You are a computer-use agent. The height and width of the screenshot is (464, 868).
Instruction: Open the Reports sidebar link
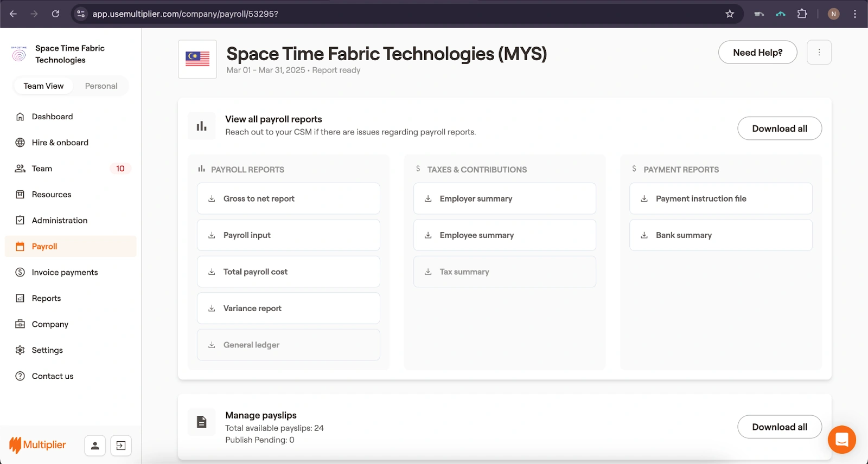[71, 298]
